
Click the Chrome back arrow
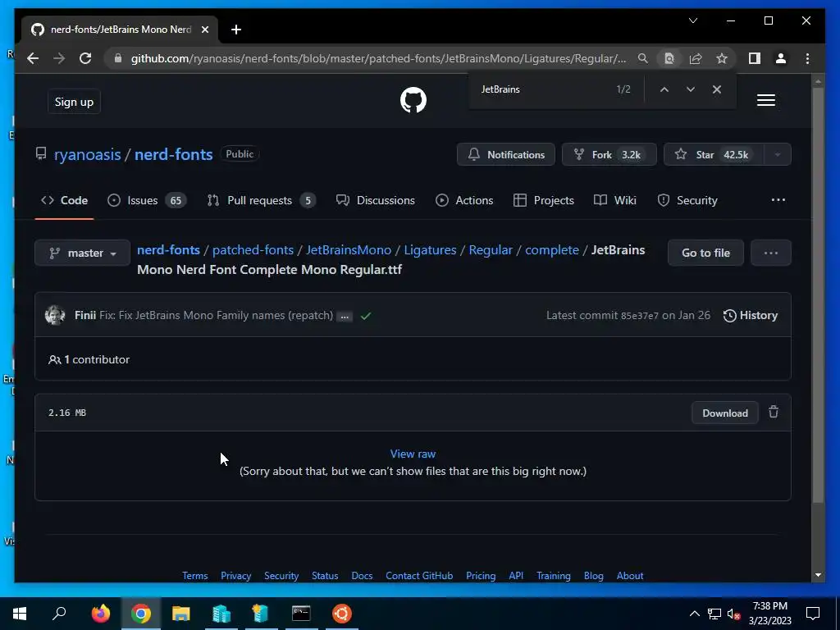pyautogui.click(x=33, y=58)
